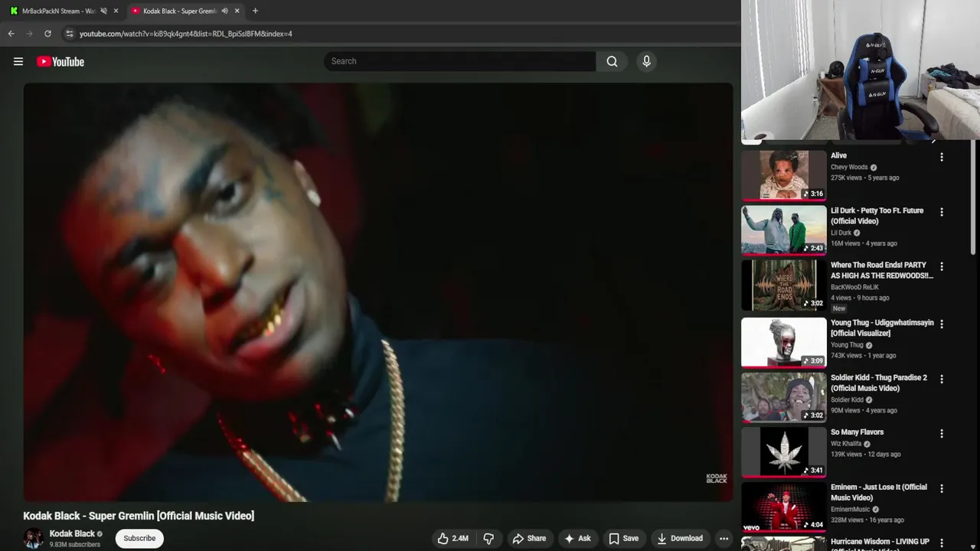Unmute the MrBackPackN Stream tab audio icon

103,11
